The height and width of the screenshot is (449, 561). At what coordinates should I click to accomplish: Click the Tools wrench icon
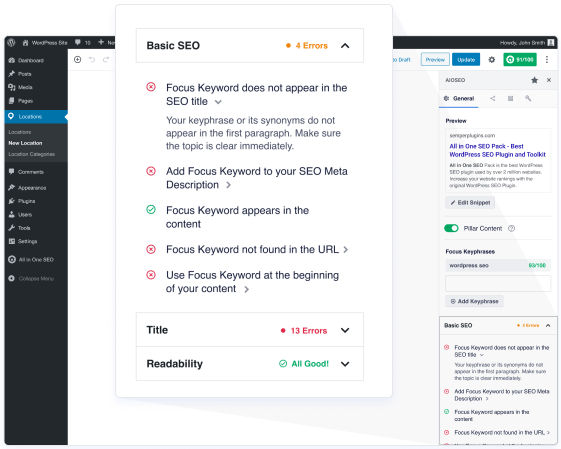[11, 228]
